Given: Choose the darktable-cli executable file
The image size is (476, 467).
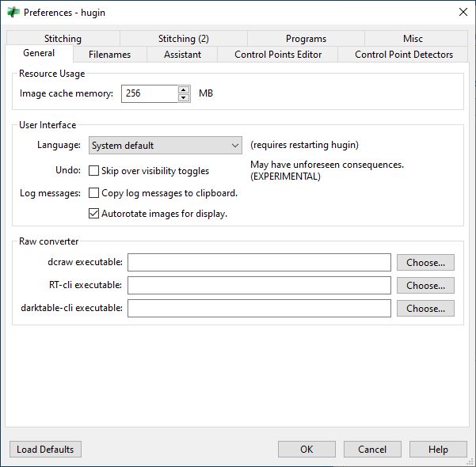Looking at the screenshot, I should pos(425,309).
